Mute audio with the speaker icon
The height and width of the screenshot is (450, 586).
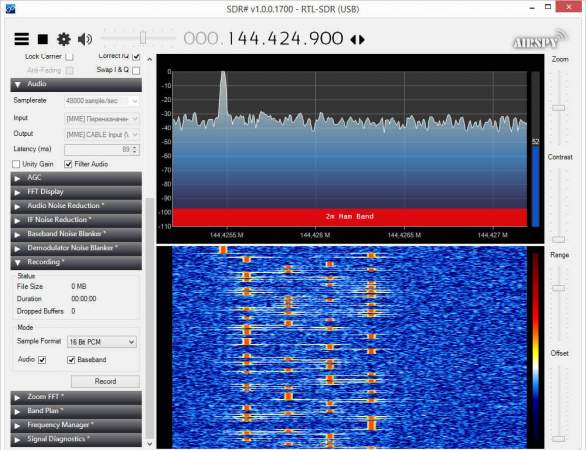85,39
